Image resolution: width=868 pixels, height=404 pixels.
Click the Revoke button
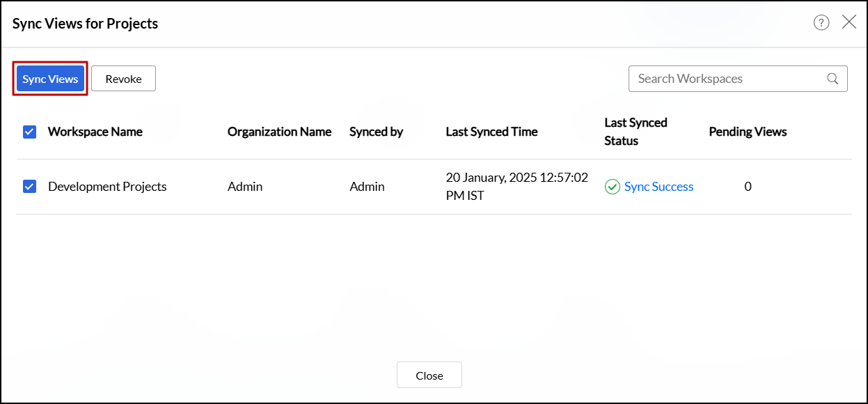point(123,79)
